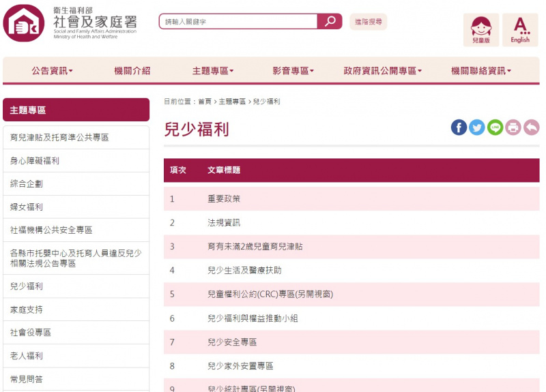Click the 進階搜尋 advanced search button
The image size is (546, 392).
369,22
